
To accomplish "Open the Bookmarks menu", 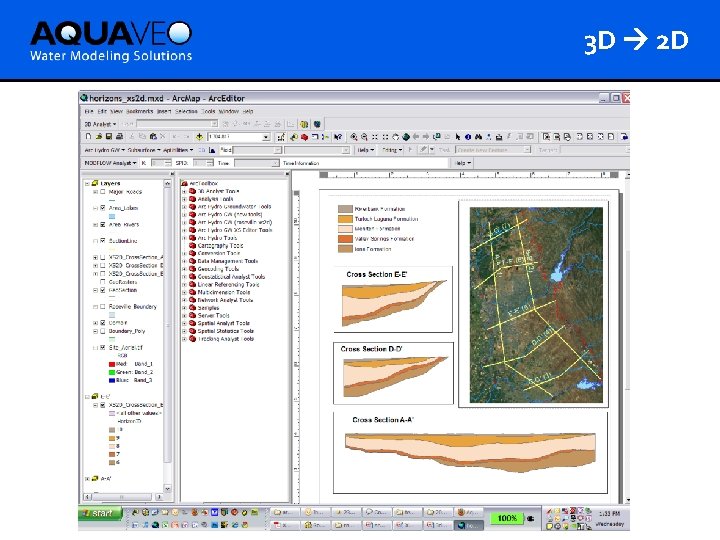I will click(140, 111).
